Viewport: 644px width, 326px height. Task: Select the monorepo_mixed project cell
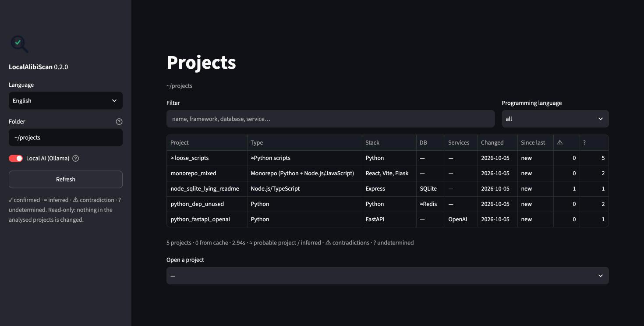click(207, 174)
